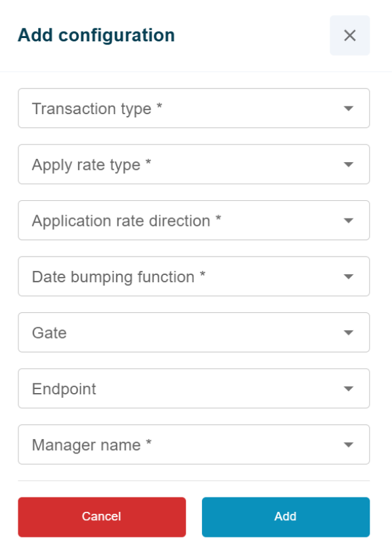
Task: Click the blue Add button
Action: coord(286,517)
